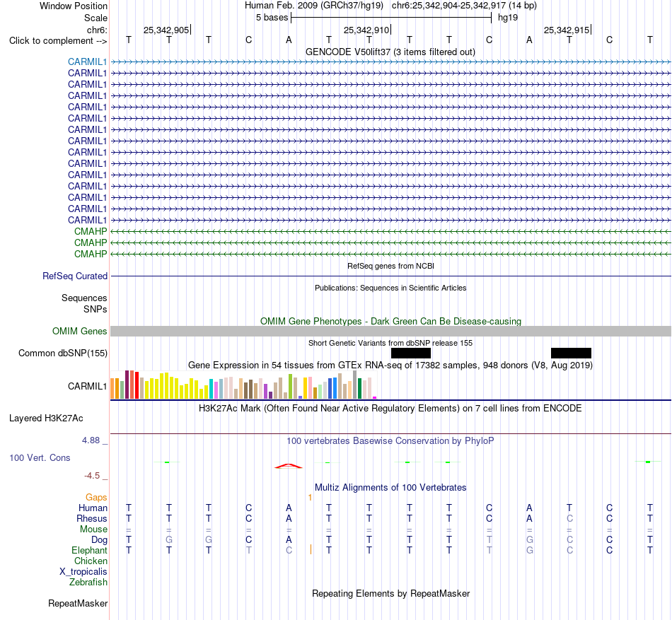Select the 'OMIM Genes' track label
Viewport: 672px width, 620px height.
click(x=79, y=332)
